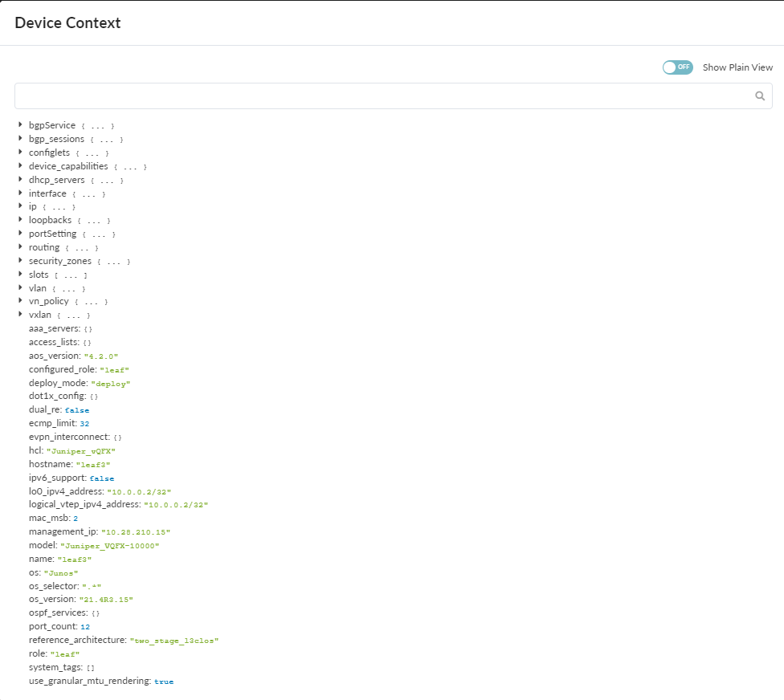This screenshot has height=700, width=784.
Task: Expand the configlets tree node
Action: 21,153
